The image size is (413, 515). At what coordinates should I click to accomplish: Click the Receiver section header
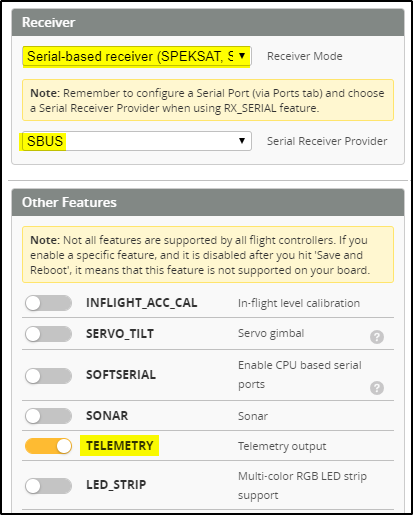point(208,22)
